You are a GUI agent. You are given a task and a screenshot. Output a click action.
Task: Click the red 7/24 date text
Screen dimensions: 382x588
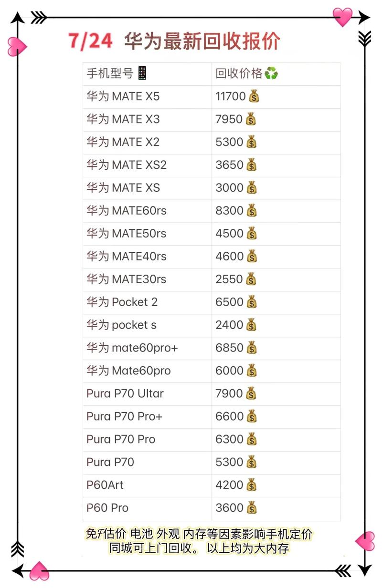click(x=90, y=41)
